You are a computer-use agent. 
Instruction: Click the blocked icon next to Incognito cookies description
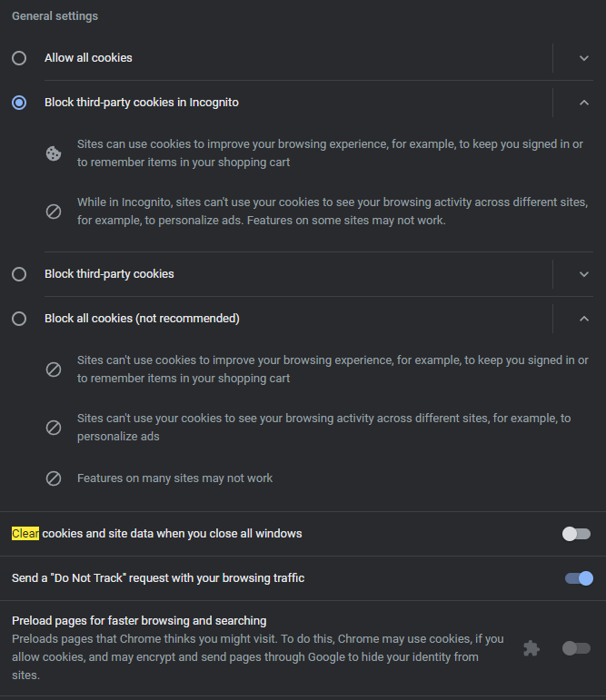54,212
